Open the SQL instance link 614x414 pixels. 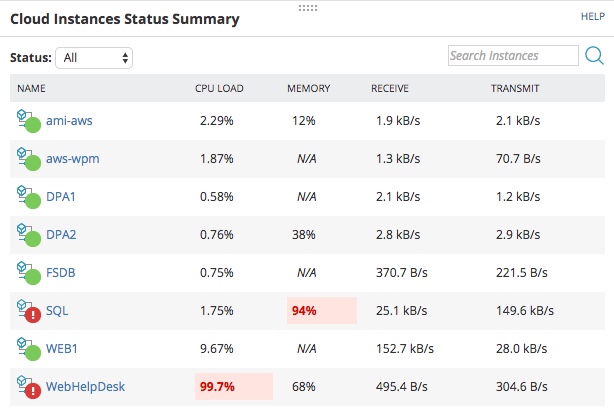coord(57,310)
